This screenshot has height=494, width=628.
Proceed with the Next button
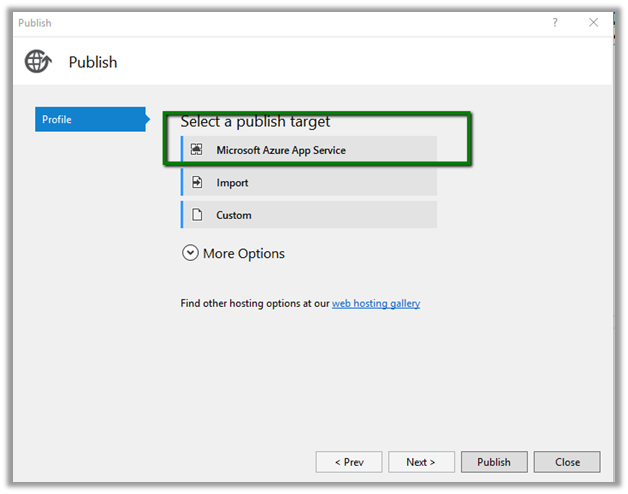(421, 462)
